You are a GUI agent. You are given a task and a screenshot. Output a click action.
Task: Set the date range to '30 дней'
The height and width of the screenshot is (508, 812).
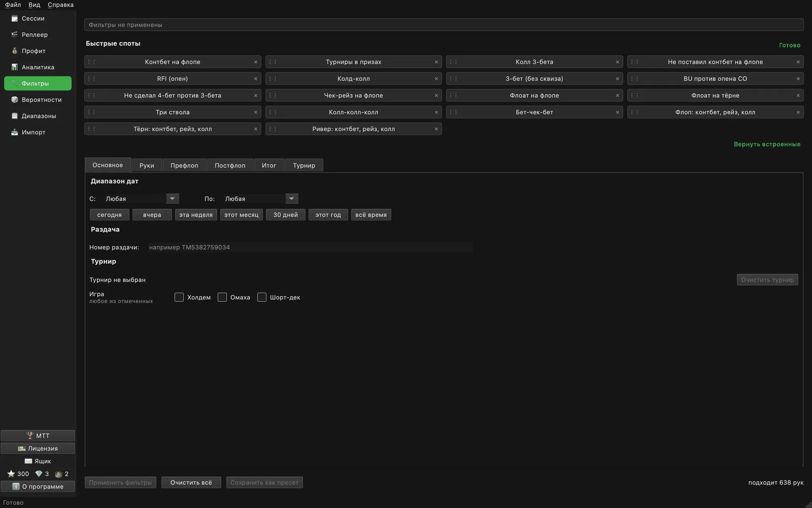(285, 215)
